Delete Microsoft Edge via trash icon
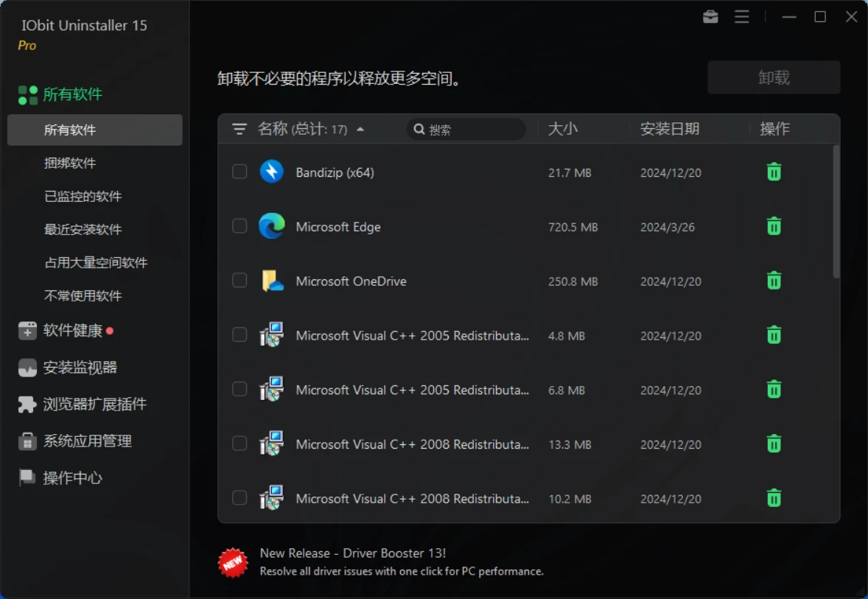The height and width of the screenshot is (599, 868). 774,226
